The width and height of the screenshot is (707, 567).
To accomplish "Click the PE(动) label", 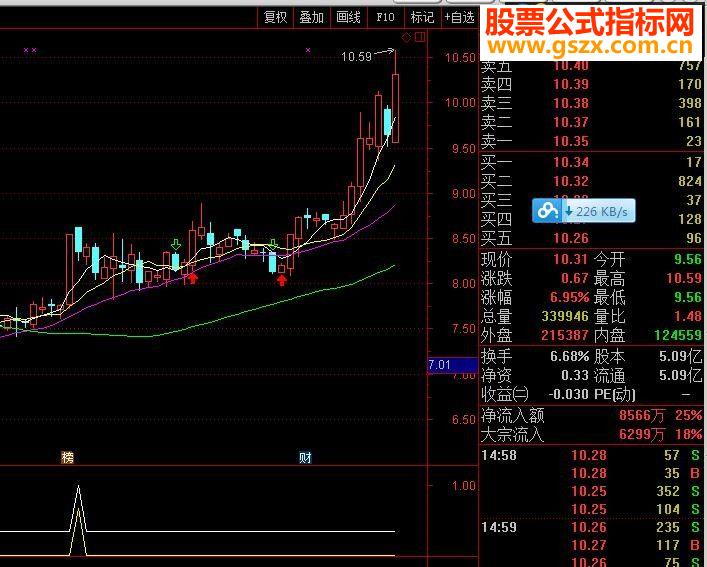I will 615,394.
